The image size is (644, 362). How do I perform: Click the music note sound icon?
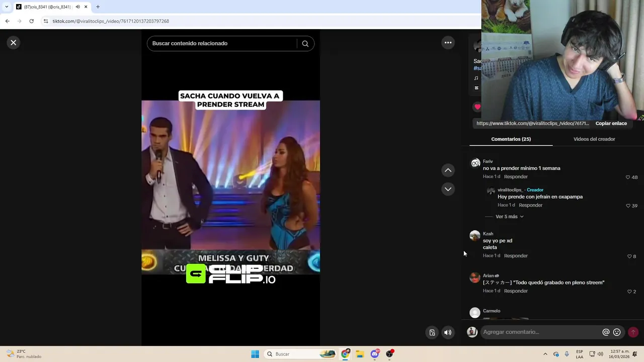click(x=476, y=78)
